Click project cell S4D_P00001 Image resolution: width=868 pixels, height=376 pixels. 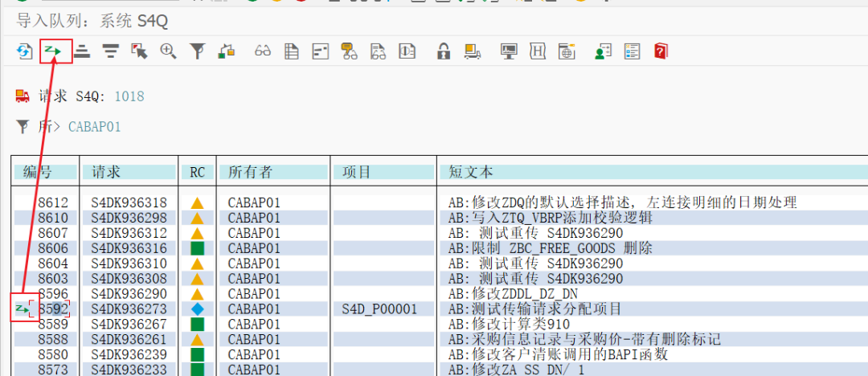(379, 309)
